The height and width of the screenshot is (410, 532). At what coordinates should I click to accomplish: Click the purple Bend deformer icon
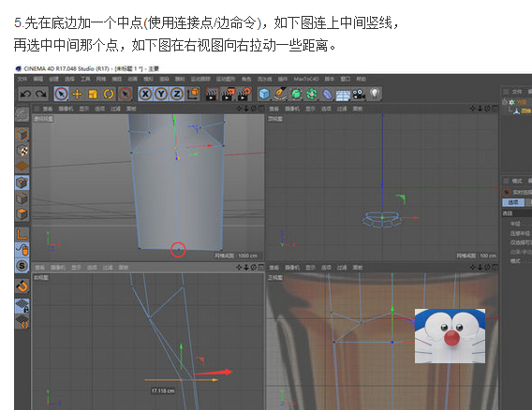point(327,95)
